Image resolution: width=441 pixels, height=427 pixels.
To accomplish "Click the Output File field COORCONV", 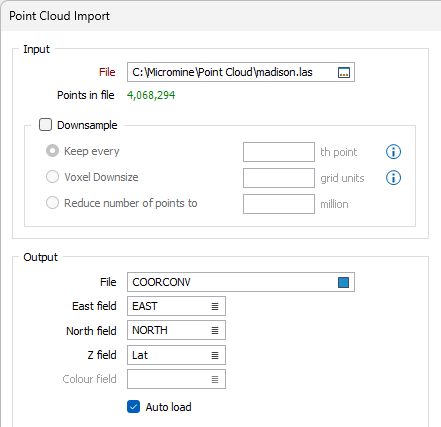I will pyautogui.click(x=241, y=282).
